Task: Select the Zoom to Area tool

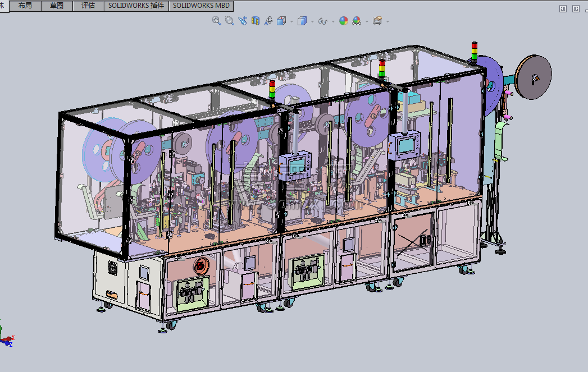Action: point(230,21)
